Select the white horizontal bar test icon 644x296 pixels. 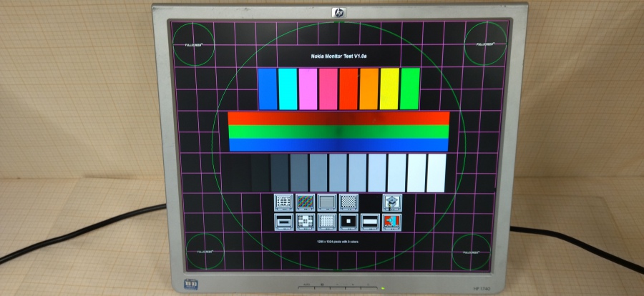point(370,222)
